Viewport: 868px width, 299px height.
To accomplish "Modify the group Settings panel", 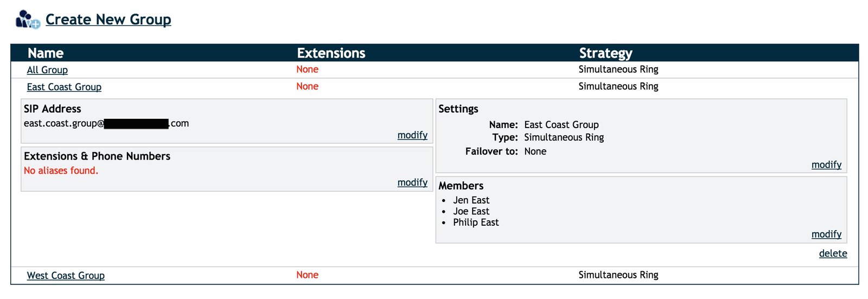I will coord(826,164).
